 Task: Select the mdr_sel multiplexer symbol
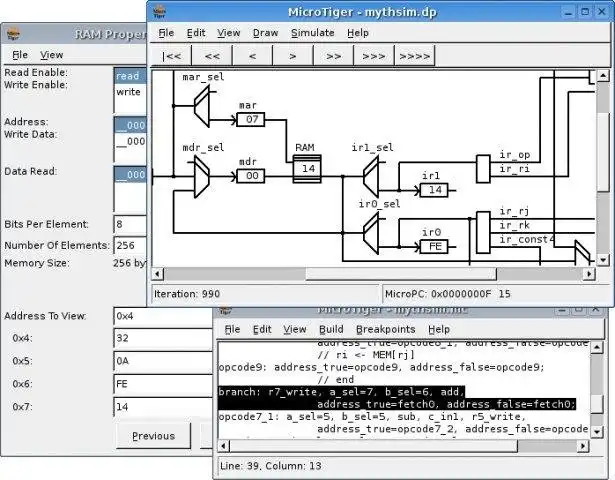tap(202, 176)
